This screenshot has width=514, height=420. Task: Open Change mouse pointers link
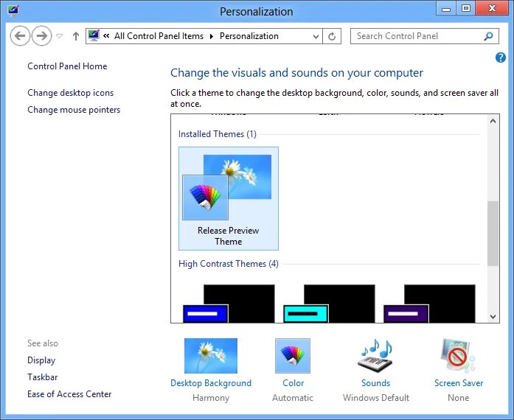[74, 110]
